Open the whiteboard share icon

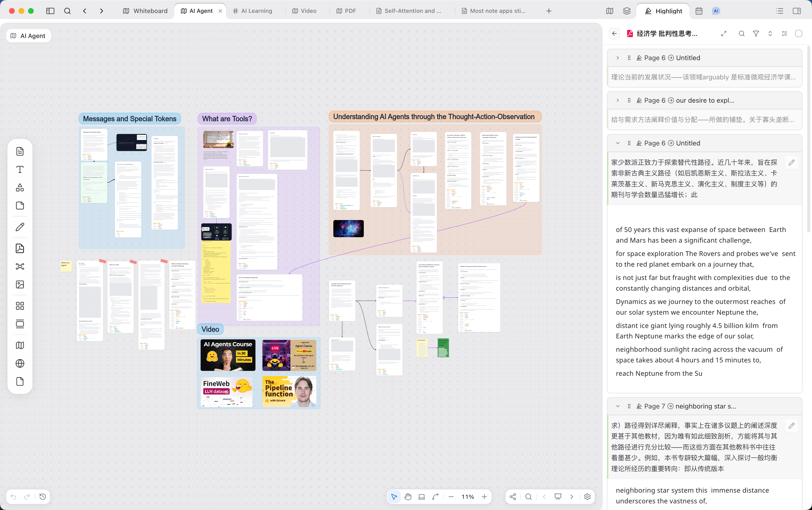513,496
